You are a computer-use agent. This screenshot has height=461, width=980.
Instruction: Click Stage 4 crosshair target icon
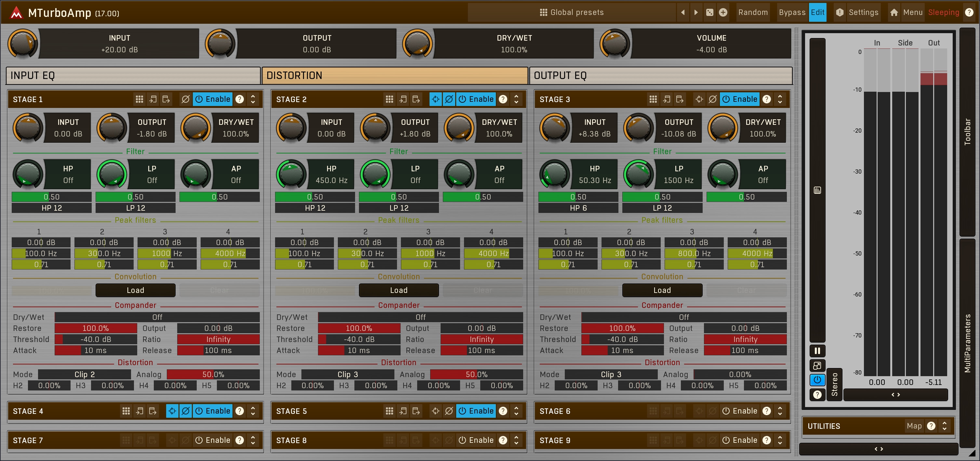click(172, 411)
